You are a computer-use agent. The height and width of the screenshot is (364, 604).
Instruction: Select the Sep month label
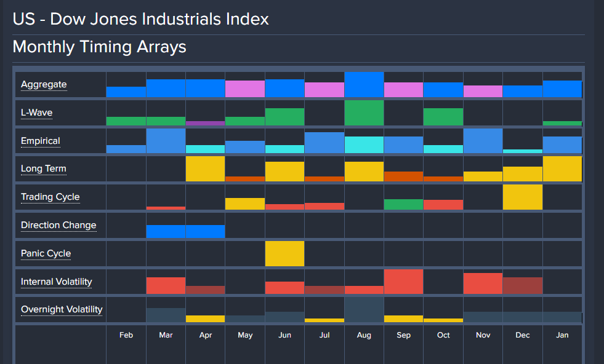404,335
